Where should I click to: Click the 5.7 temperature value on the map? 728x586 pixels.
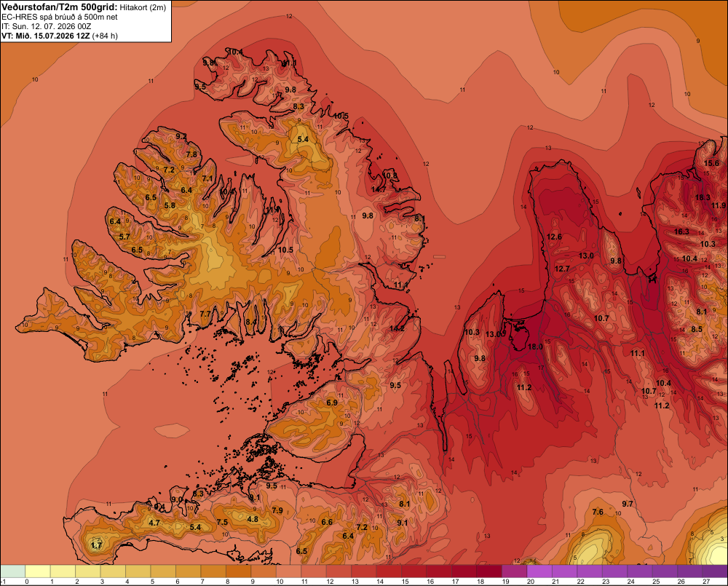point(124,237)
